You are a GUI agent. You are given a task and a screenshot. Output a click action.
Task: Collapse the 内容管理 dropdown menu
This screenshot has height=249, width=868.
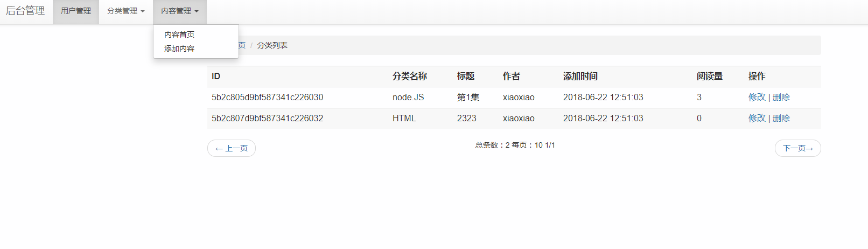(180, 11)
